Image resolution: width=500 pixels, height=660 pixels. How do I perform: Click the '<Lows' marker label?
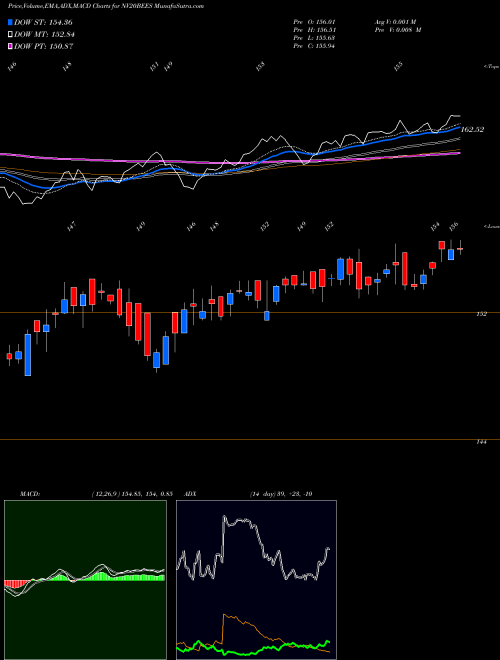point(491,226)
